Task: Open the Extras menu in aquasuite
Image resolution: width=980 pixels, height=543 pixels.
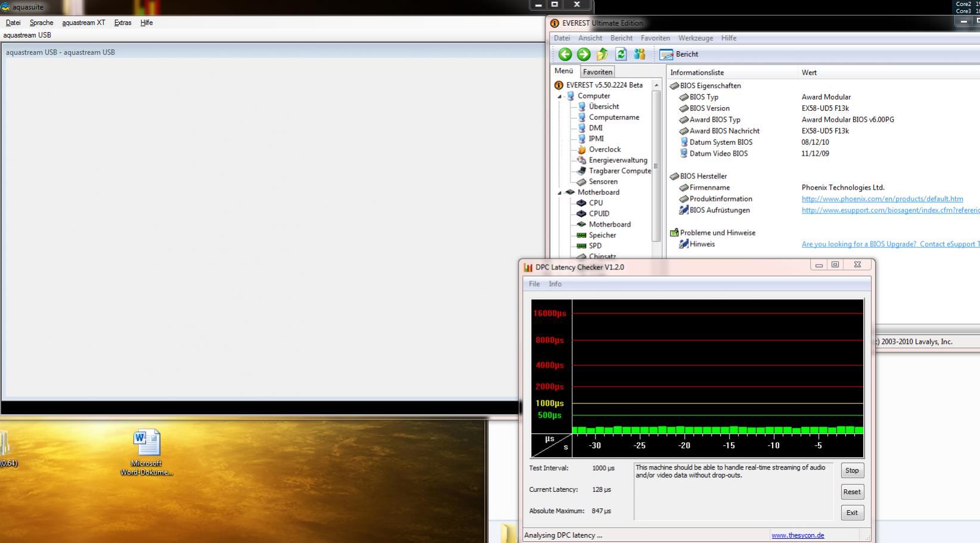Action: coord(123,23)
